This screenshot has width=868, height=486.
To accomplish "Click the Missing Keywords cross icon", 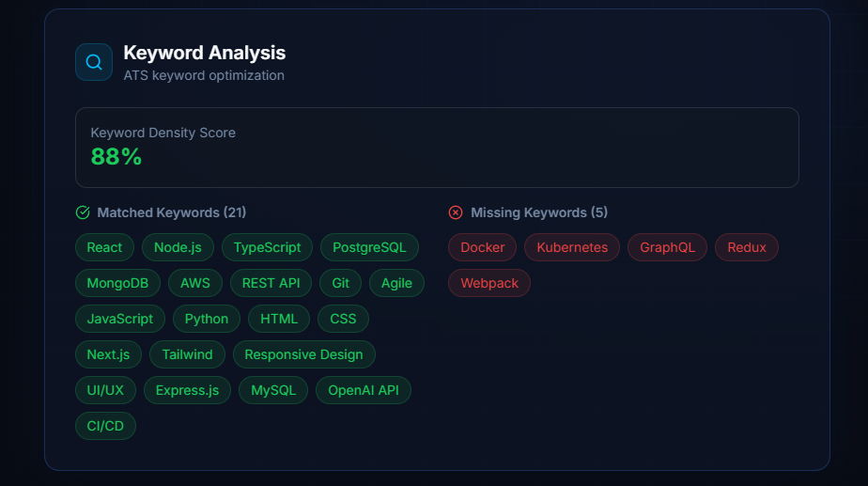I will 456,212.
